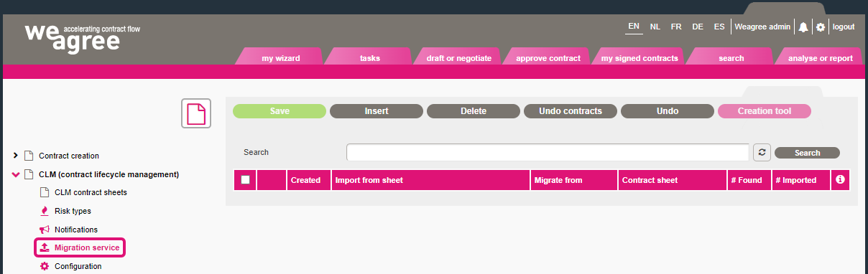Image resolution: width=868 pixels, height=274 pixels.
Task: Click the Undo contracts button
Action: click(571, 111)
